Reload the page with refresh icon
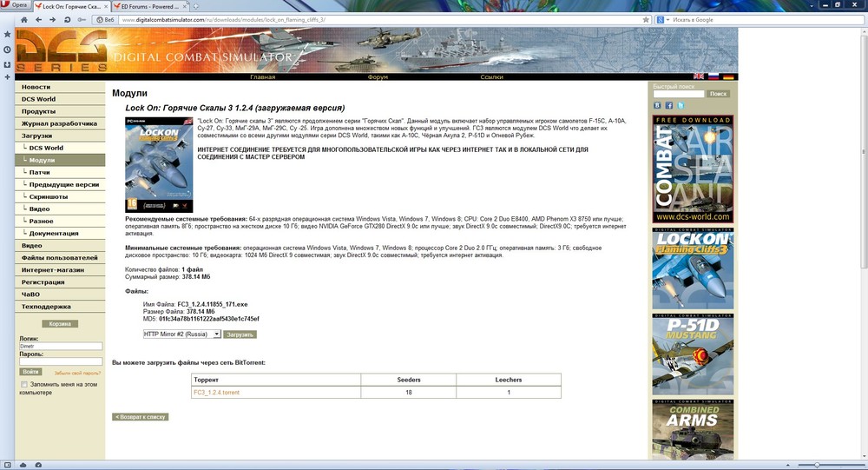 [x=67, y=20]
